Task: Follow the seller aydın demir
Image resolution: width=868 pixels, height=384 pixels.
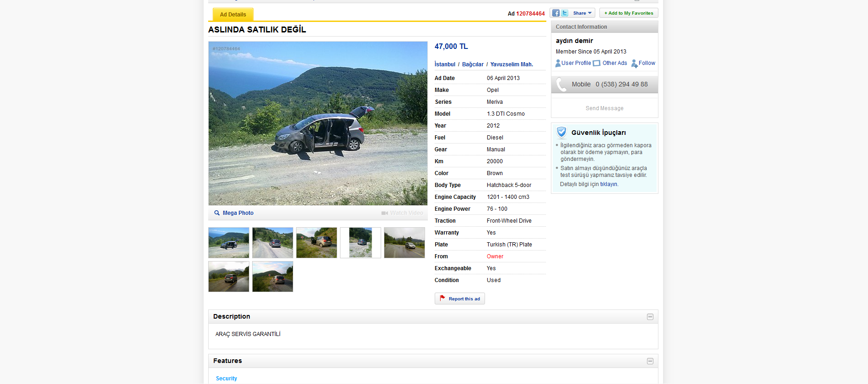Action: pos(647,63)
